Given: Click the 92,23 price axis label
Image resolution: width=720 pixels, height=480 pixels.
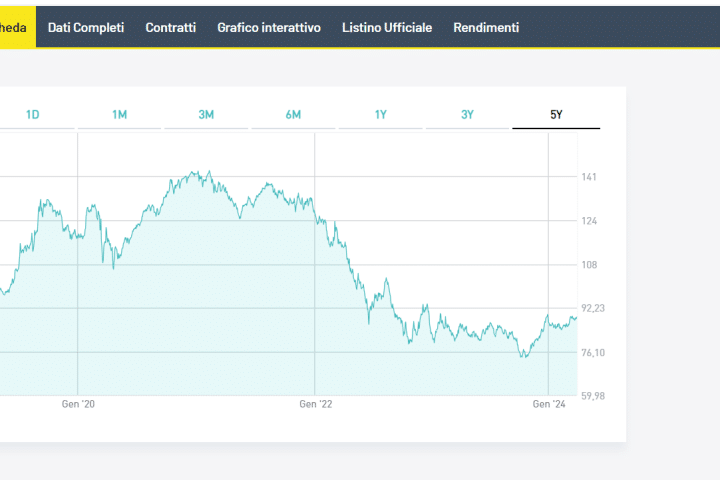Looking at the screenshot, I should (x=594, y=308).
